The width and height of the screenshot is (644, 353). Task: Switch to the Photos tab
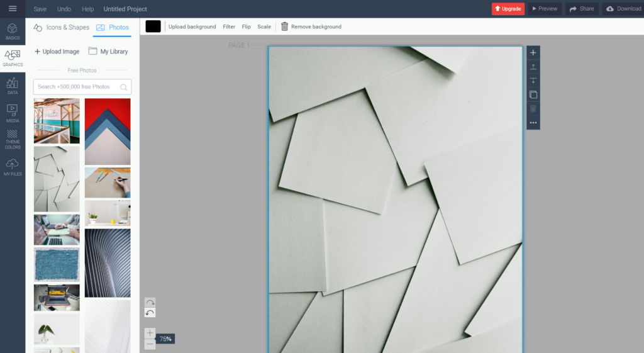point(113,28)
